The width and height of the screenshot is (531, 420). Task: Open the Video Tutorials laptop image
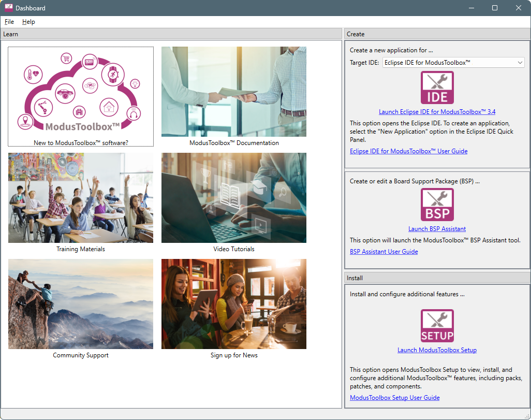pyautogui.click(x=233, y=198)
